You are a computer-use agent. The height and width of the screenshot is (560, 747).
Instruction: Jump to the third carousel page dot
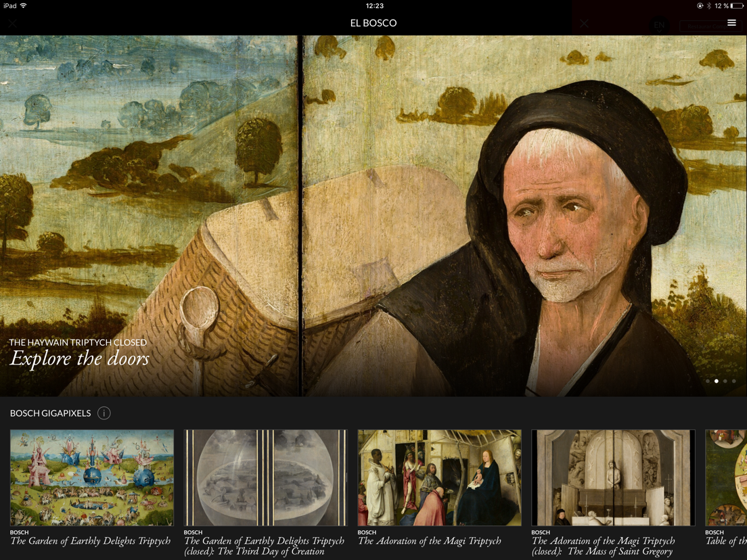725,381
